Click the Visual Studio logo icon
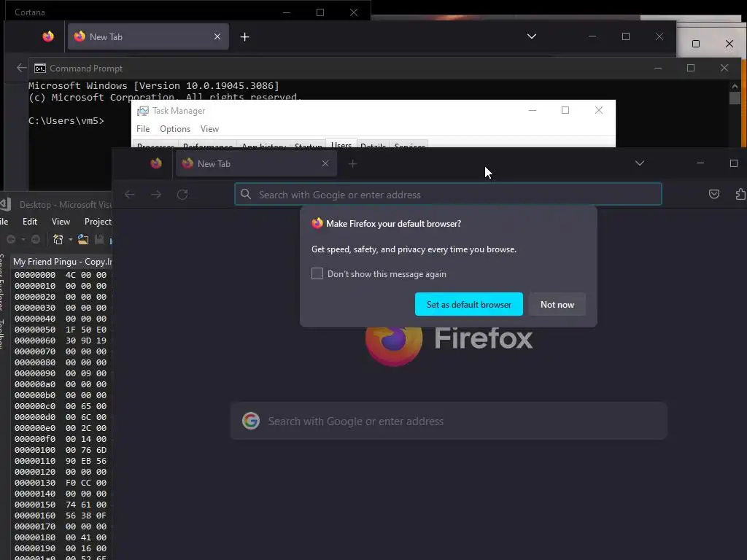The image size is (747, 560). (5, 204)
